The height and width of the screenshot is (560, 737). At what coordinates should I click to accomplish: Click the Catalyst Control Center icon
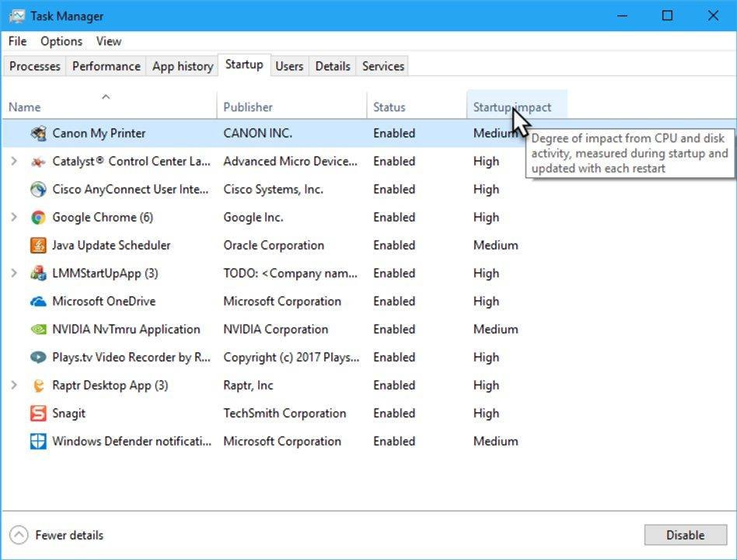point(39,162)
